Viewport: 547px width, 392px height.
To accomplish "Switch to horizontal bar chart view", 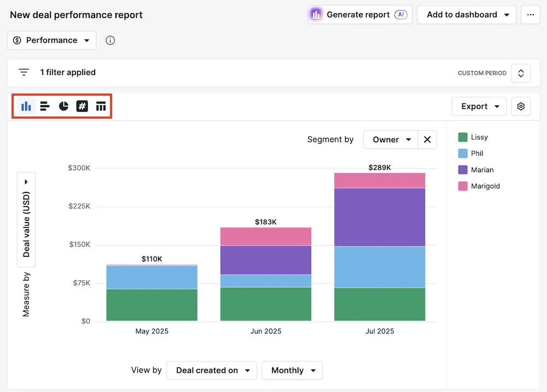I will point(45,106).
